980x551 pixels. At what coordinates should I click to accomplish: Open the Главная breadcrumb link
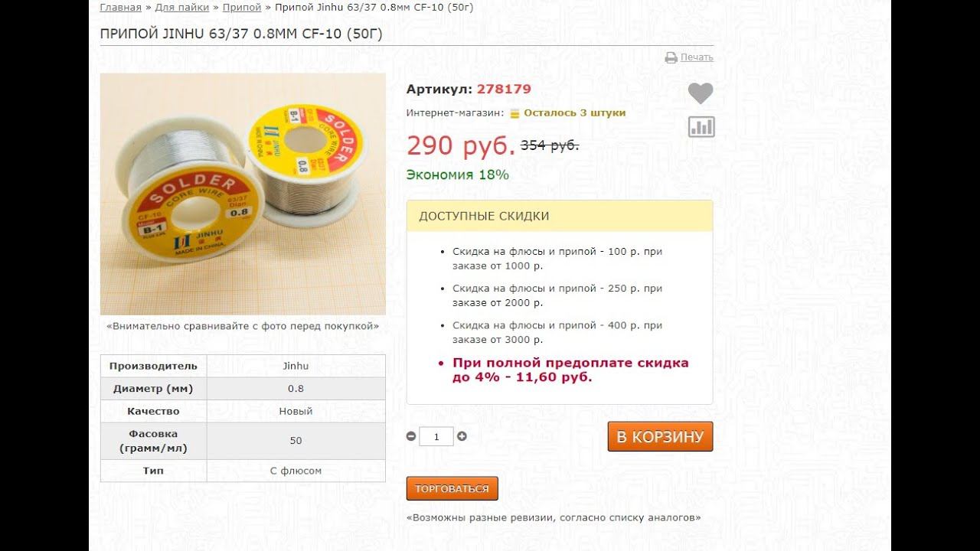[x=120, y=7]
